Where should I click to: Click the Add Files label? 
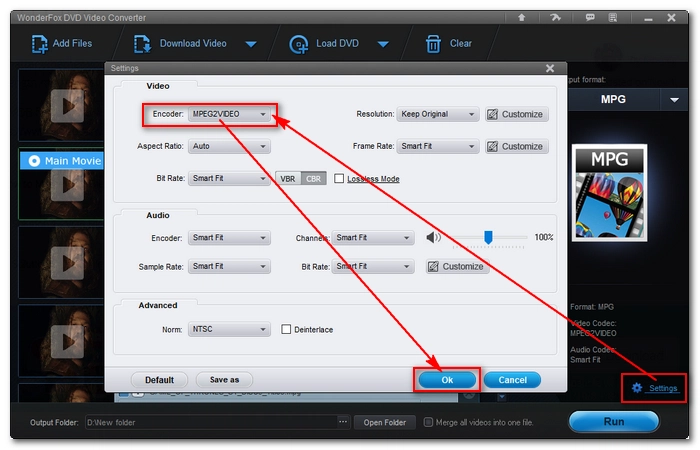click(x=72, y=44)
